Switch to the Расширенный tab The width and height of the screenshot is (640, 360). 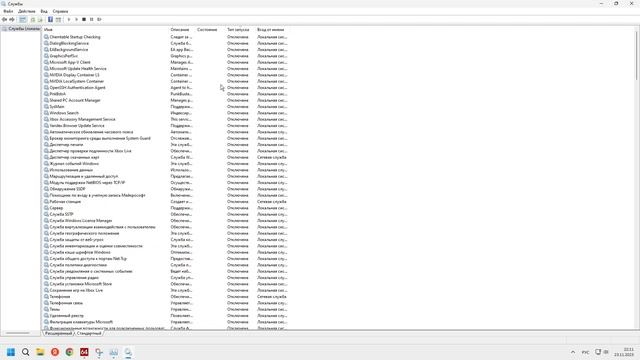58,333
